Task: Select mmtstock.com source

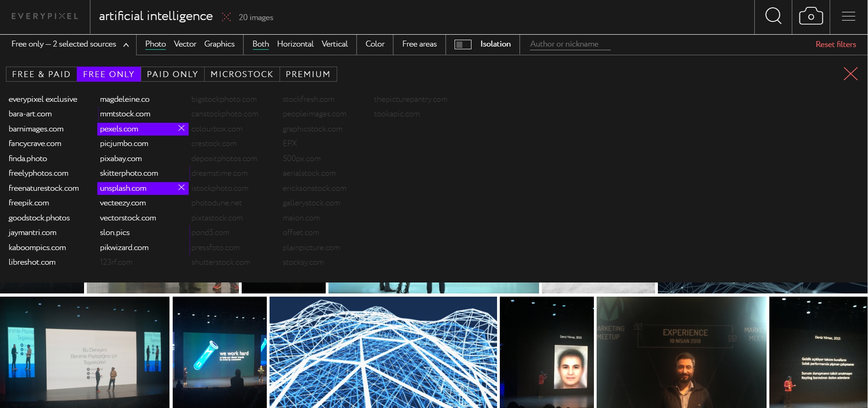Action: (125, 114)
